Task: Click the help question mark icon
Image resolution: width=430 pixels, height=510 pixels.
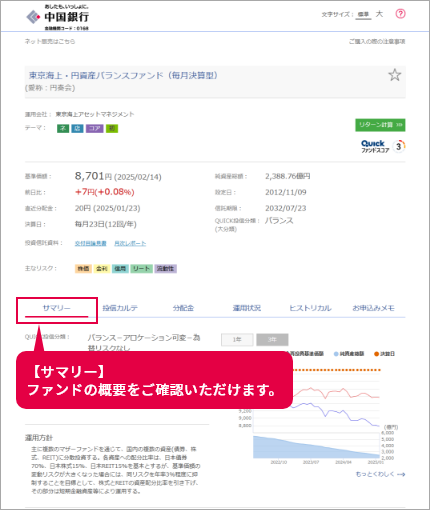Action: pyautogui.click(x=400, y=14)
